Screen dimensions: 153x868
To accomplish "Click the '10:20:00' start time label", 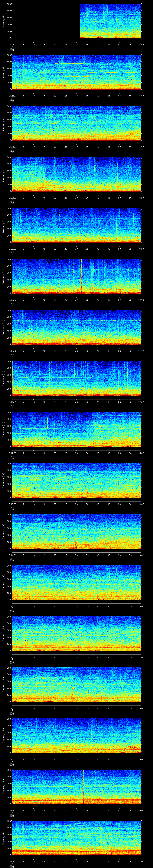I will click(12, 861).
